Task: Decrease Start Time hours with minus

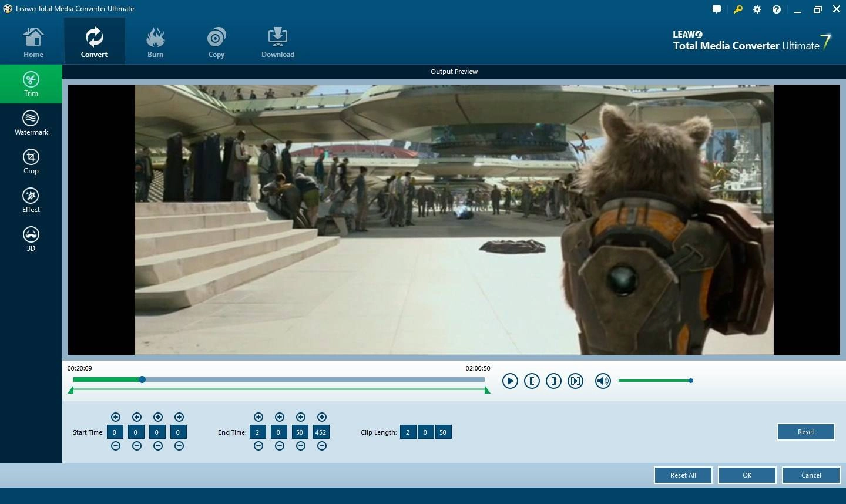Action: [x=116, y=446]
